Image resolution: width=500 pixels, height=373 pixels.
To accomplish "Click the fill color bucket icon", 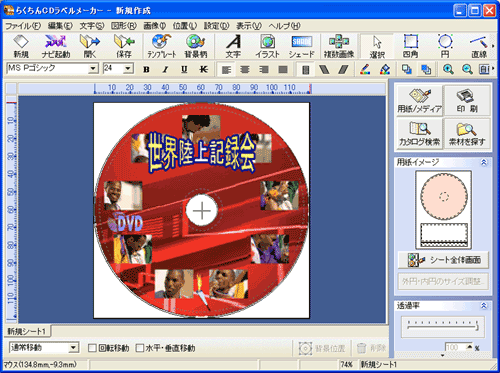I will point(385,69).
